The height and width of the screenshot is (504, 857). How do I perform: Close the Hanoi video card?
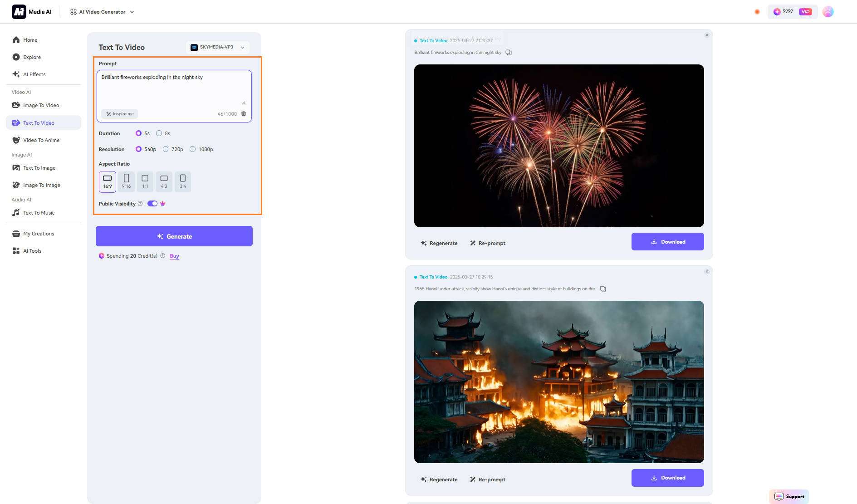707,272
